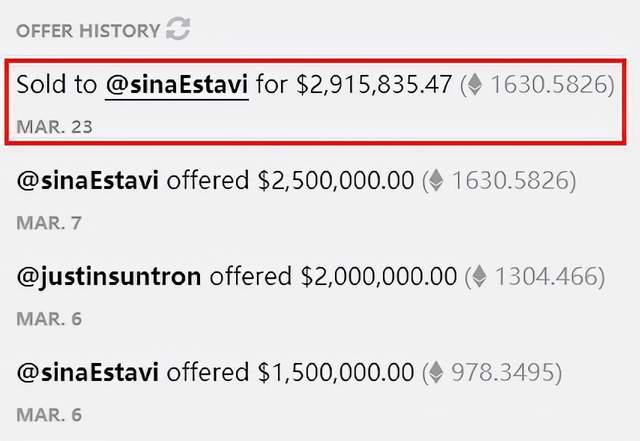Click the MAR. 6 date under justinsuntron offer
This screenshot has height=441, width=640.
point(49,319)
